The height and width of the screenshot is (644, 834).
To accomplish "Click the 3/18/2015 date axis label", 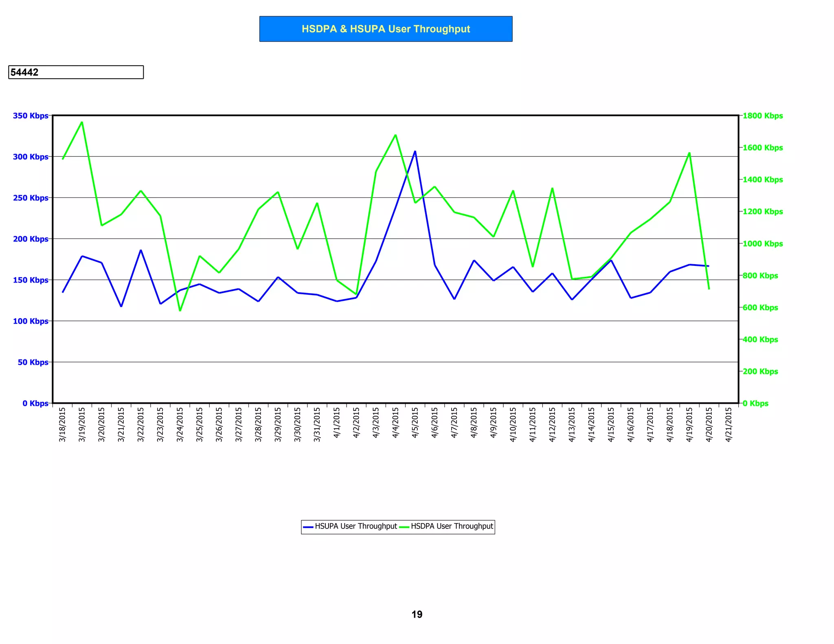I will click(x=62, y=425).
